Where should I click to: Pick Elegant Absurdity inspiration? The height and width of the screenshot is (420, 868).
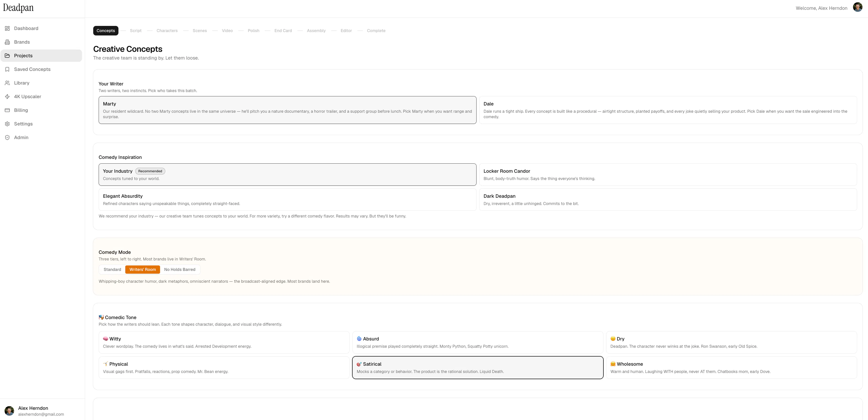click(287, 200)
